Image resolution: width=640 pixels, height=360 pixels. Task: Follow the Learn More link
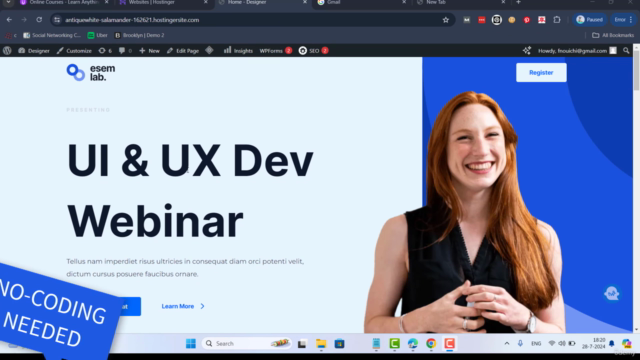(x=183, y=306)
